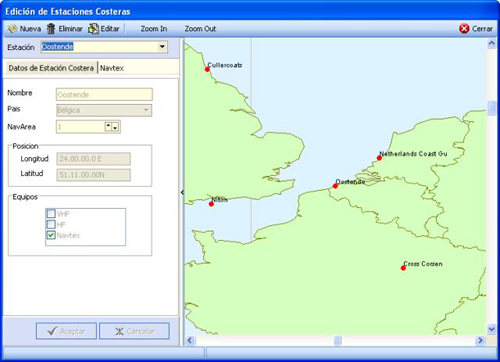This screenshot has width=500, height=362.
Task: Select the Cullercoats station marker on map
Action: [207, 69]
